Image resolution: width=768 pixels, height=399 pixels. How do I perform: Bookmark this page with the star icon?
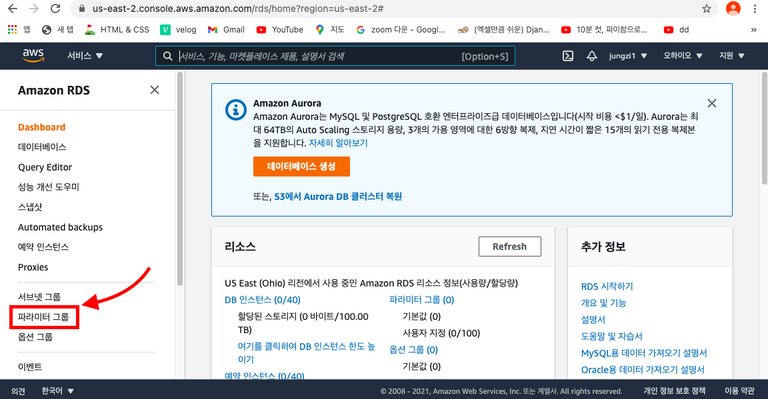click(706, 8)
